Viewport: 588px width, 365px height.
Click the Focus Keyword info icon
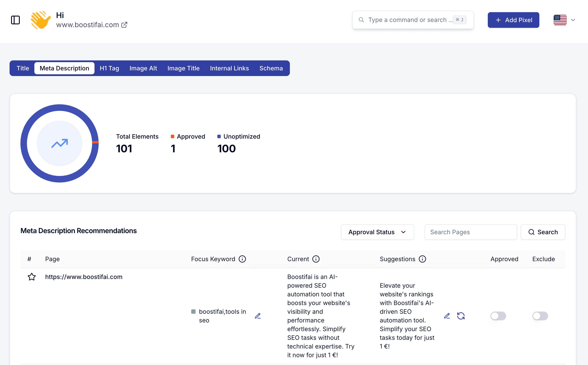tap(242, 259)
